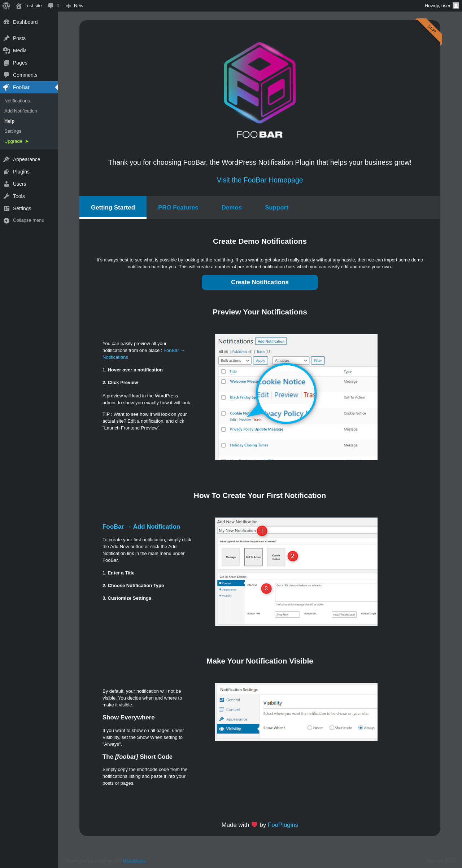
Task: Open FooBar Help submenu item
Action: pos(9,121)
